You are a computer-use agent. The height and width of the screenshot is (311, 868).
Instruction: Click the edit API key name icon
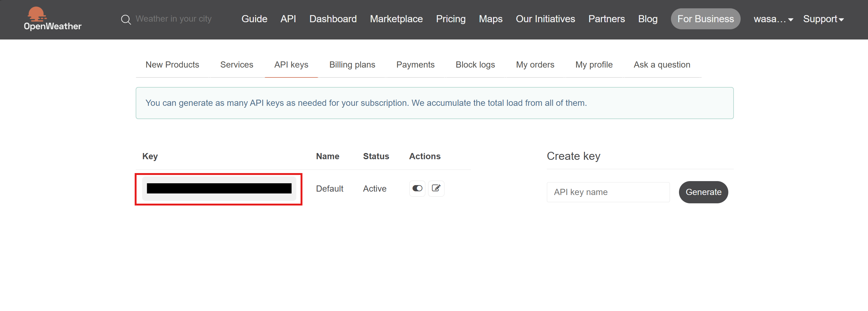(436, 188)
